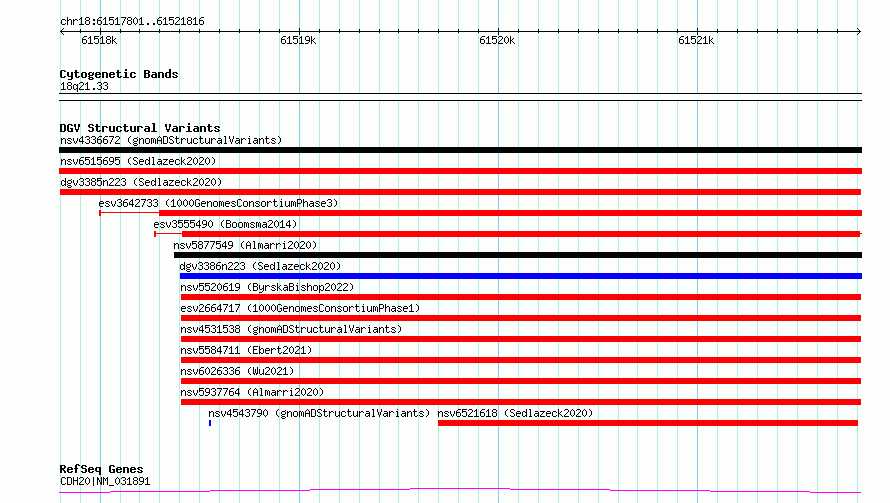Open variant nsv5877549 (Almarri2020) label
This screenshot has width=890, height=503.
245,245
